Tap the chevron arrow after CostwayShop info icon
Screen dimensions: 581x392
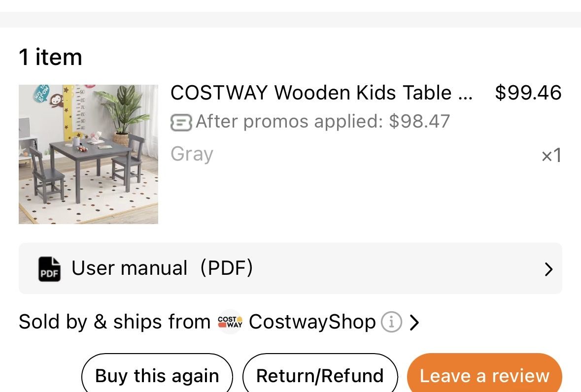pos(414,322)
